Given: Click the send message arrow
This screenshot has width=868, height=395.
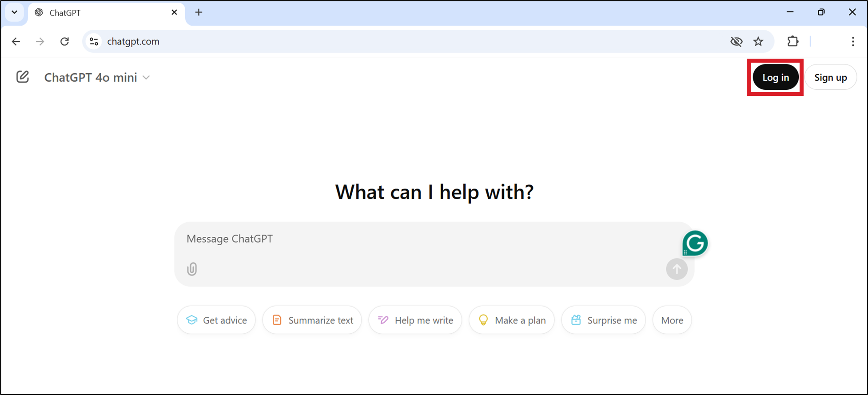Looking at the screenshot, I should pos(677,269).
